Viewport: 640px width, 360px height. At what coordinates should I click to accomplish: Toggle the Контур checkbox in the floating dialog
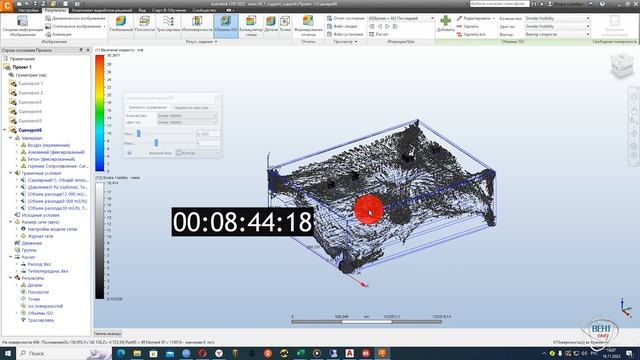(x=179, y=153)
